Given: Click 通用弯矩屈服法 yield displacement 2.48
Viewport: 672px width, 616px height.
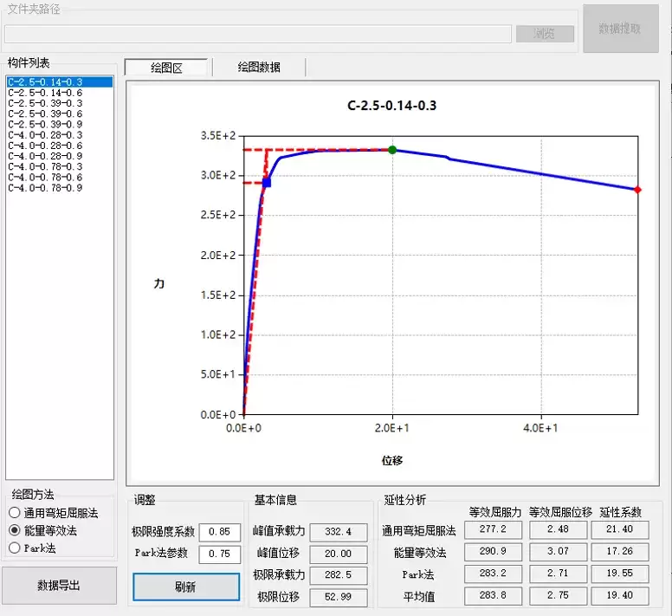Looking at the screenshot, I should click(x=558, y=529).
